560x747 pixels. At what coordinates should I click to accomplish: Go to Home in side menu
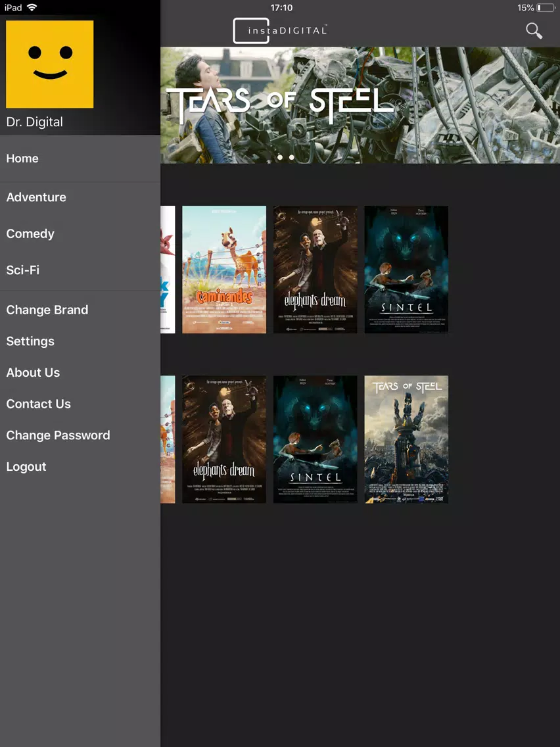80,158
